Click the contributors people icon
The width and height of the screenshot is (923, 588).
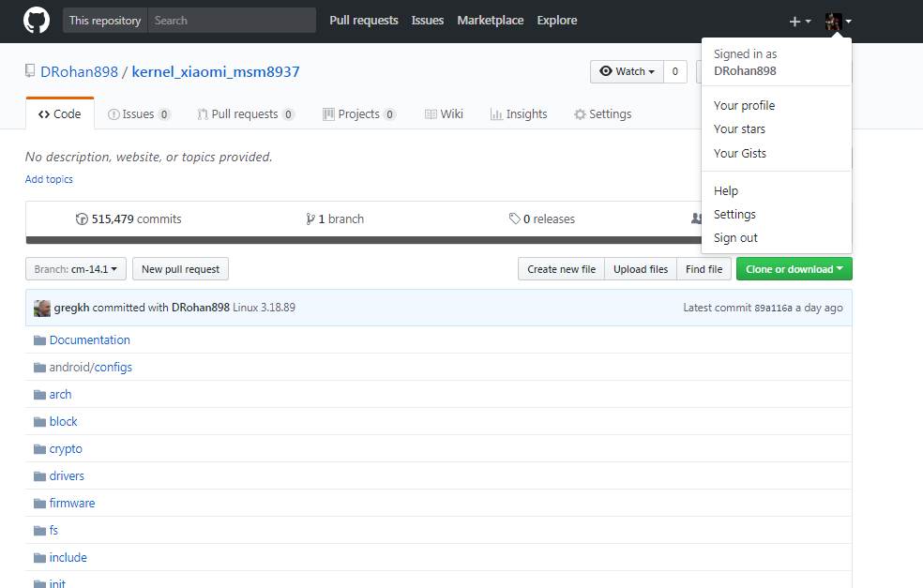tap(696, 219)
